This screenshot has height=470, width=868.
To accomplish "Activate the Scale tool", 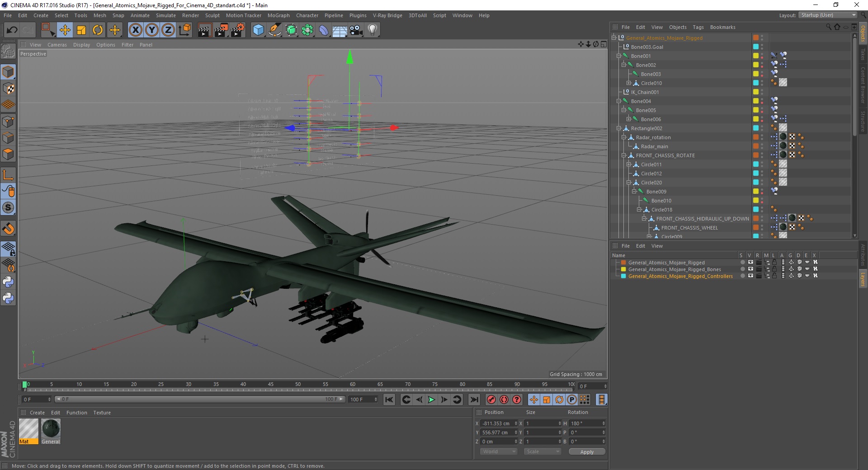I will (x=81, y=30).
